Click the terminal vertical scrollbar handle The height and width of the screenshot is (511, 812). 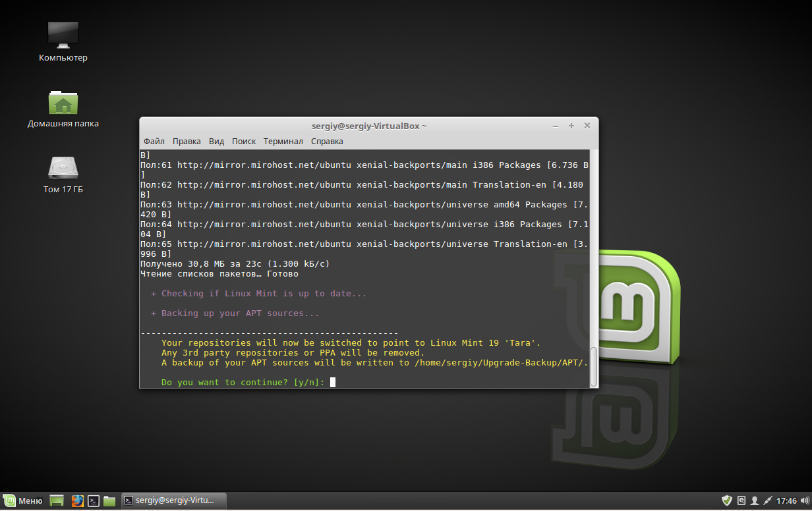click(x=594, y=366)
